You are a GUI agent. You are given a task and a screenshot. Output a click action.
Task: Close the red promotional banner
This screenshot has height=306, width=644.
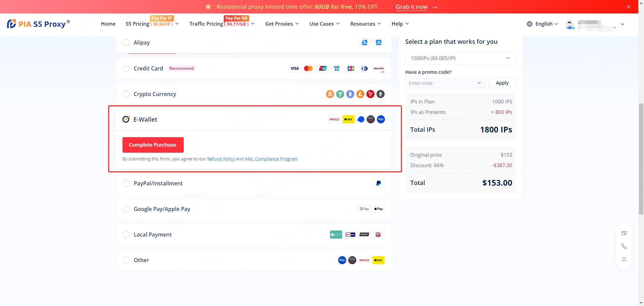[628, 7]
